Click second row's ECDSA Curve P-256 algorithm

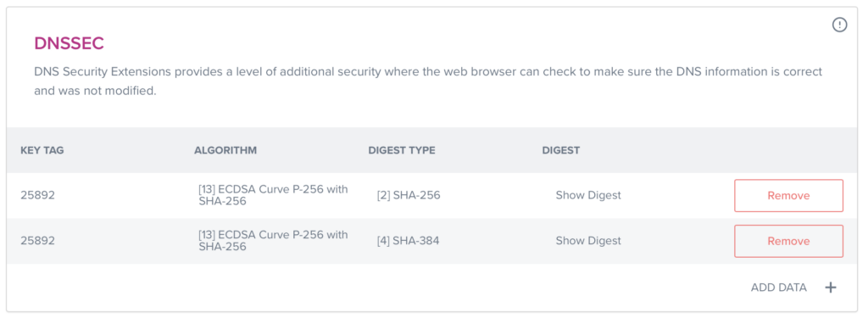[x=273, y=240]
